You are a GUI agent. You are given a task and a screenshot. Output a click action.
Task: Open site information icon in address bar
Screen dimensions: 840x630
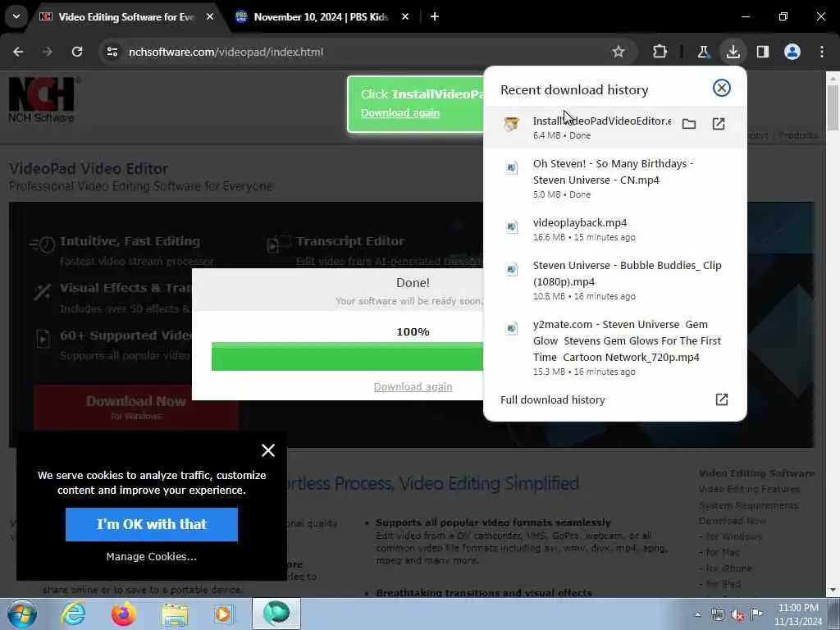pyautogui.click(x=112, y=52)
